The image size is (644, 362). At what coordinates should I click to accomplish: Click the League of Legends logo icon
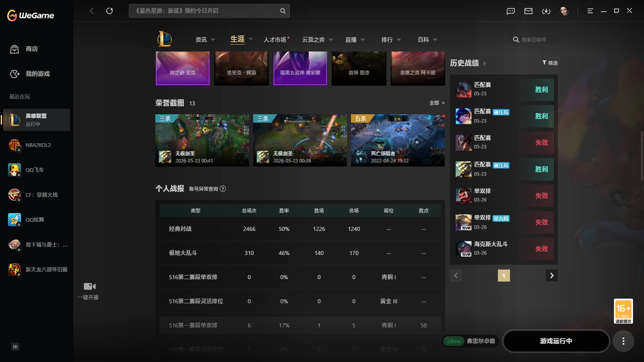click(x=165, y=39)
